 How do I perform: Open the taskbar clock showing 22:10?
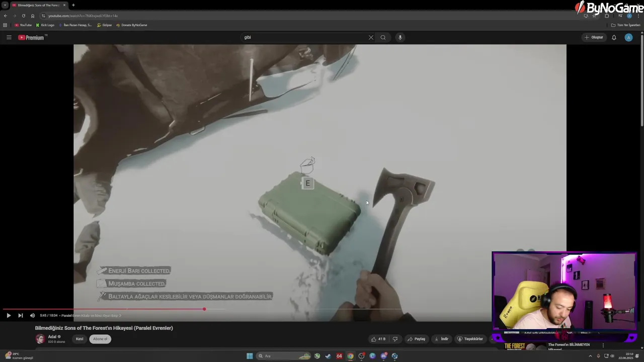click(625, 356)
